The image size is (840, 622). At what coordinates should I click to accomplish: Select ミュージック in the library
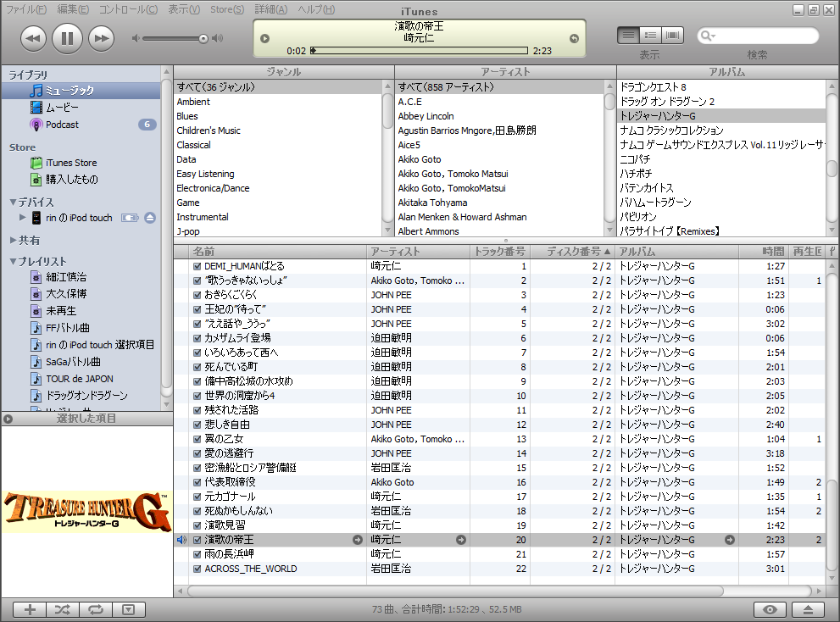[x=81, y=91]
